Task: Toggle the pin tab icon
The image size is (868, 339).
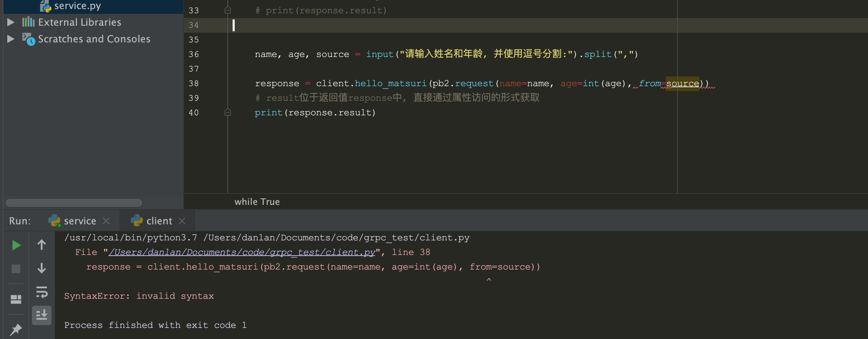Action: click(16, 330)
